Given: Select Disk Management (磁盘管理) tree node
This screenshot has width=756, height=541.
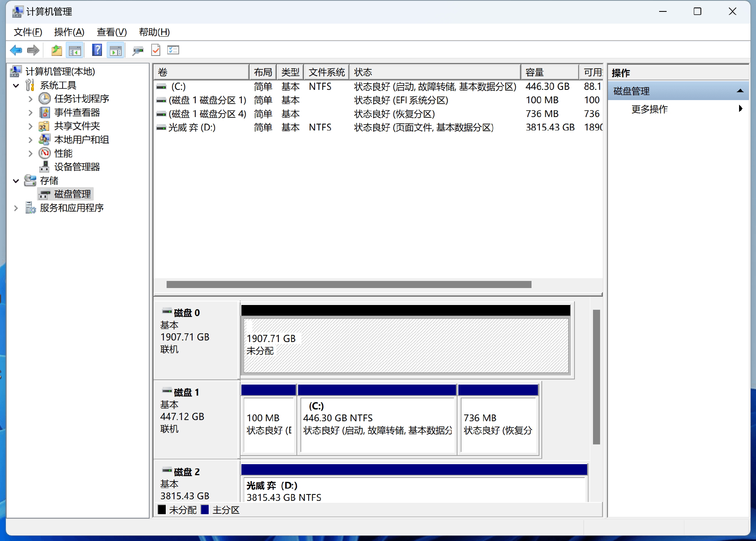Looking at the screenshot, I should coord(72,194).
